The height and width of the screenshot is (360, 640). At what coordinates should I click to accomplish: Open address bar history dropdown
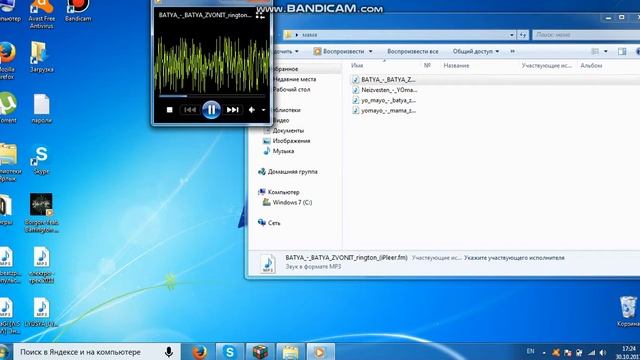point(512,35)
